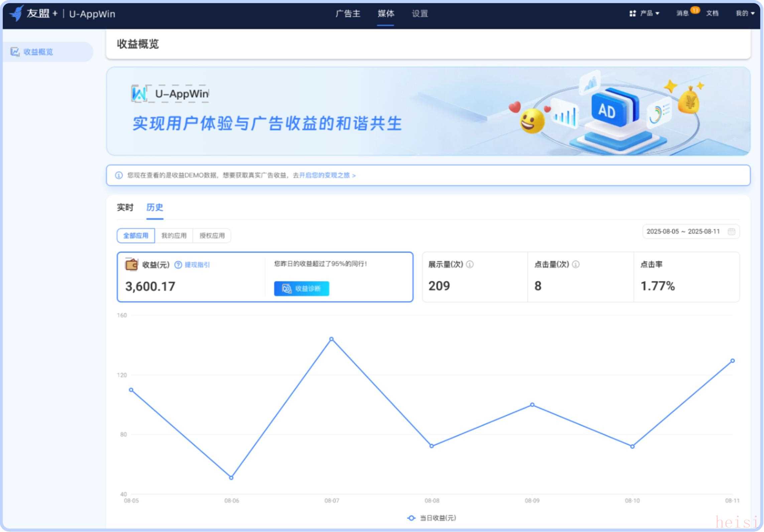Viewport: 764px width, 532px height.
Task: Click the 产品 grid icon in header
Action: [x=632, y=13]
